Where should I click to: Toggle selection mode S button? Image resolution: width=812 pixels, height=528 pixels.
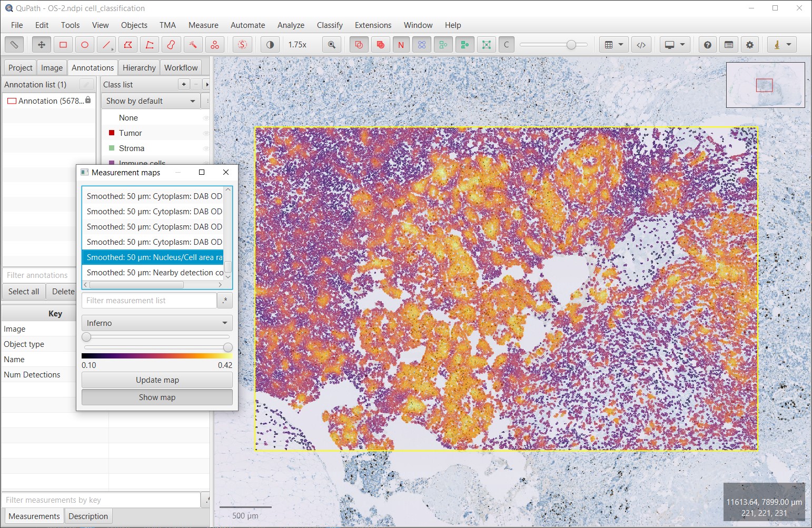(242, 45)
